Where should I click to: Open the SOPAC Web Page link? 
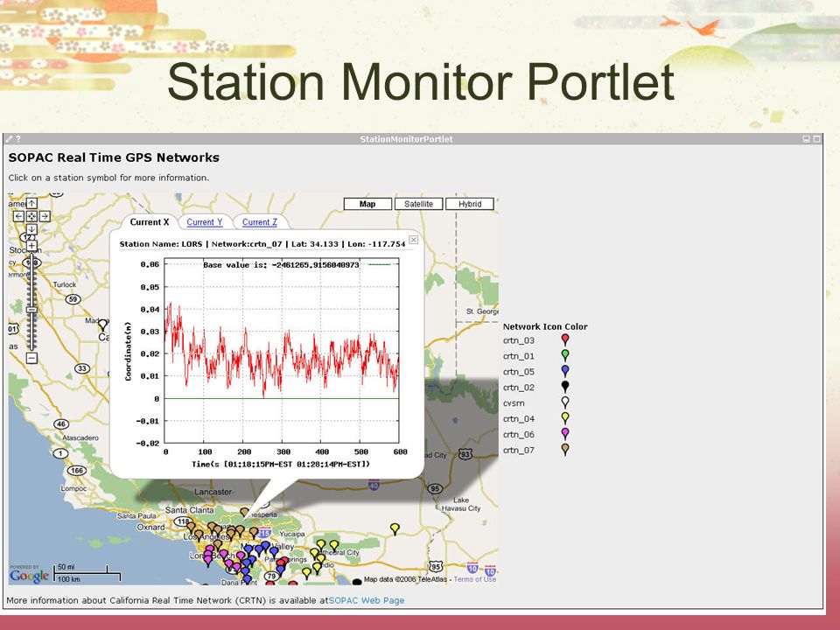367,600
